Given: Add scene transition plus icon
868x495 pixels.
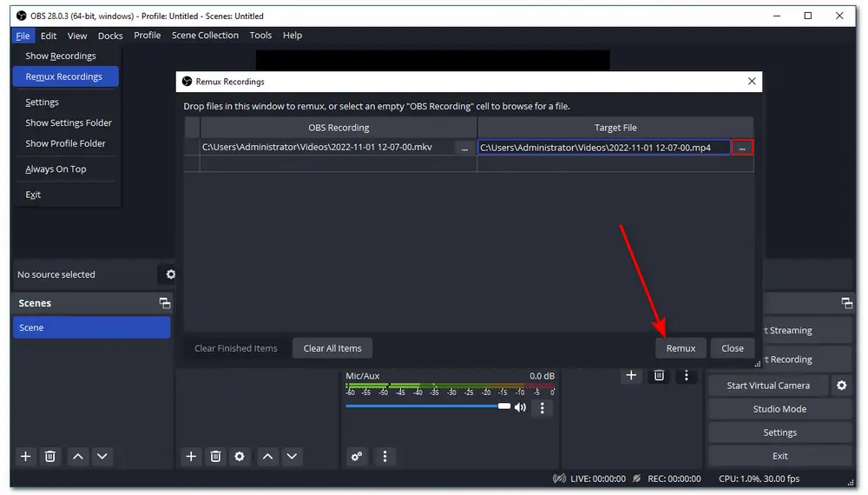Looking at the screenshot, I should pos(631,375).
